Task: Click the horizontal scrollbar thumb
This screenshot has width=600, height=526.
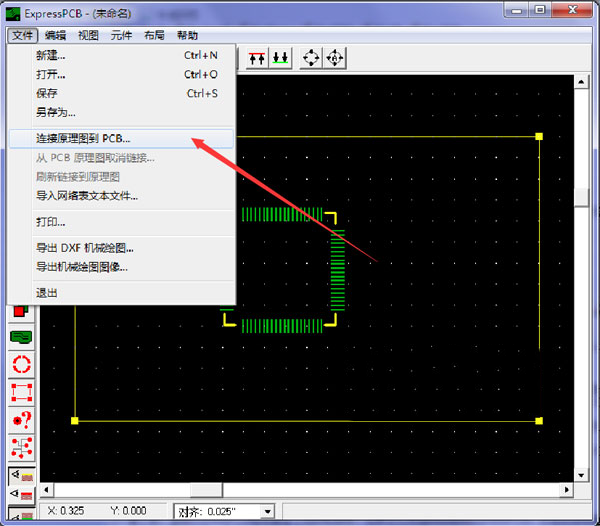Action: tap(206, 490)
